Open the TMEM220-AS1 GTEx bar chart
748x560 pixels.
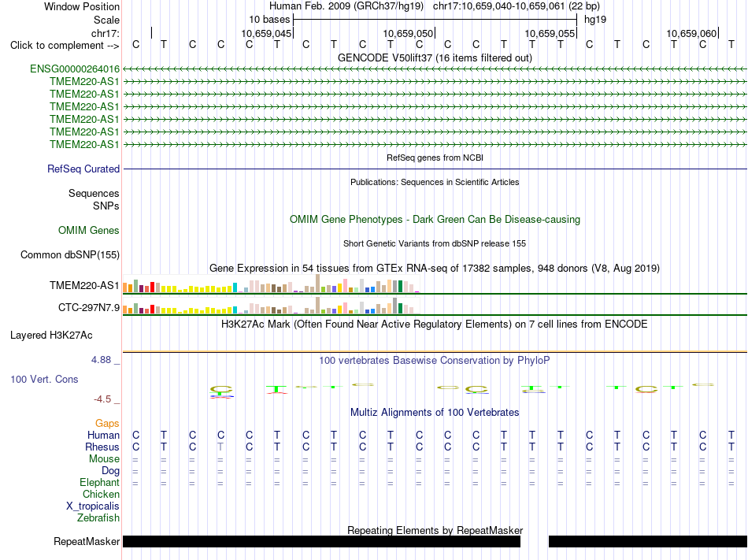pos(271,284)
